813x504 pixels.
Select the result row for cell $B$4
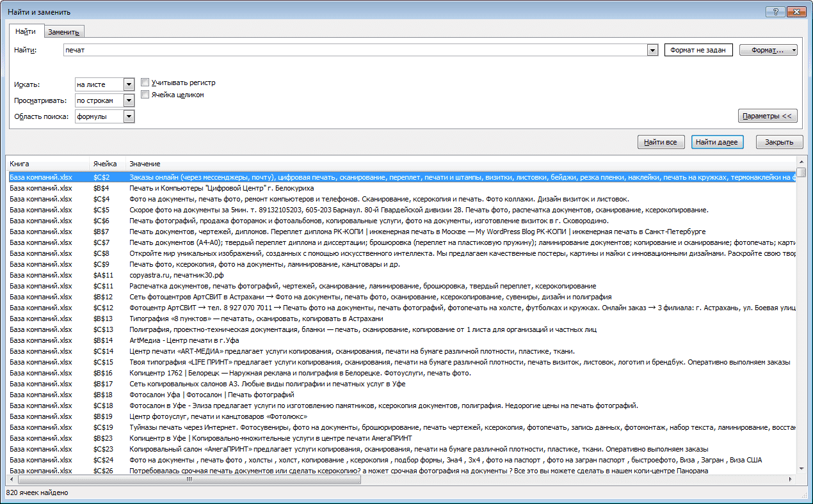click(401, 188)
